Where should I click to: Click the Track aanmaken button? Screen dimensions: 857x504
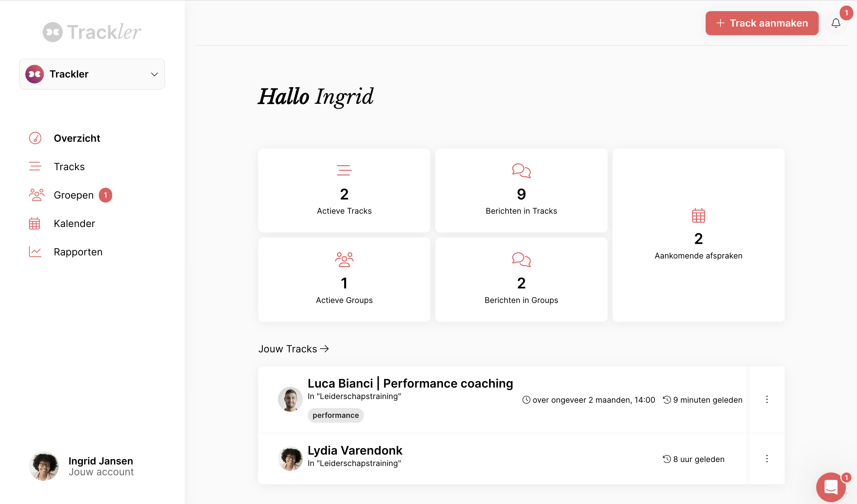tap(762, 23)
